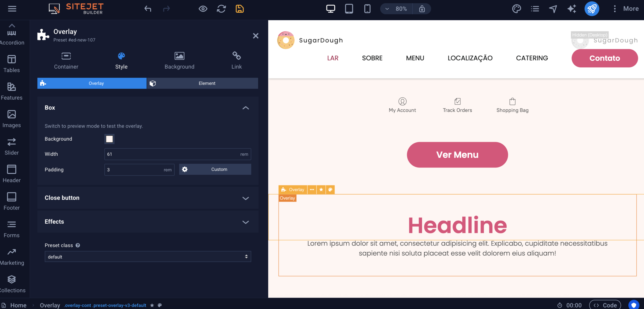Expand the Close button section
Viewport: 644px width, 309px height.
[x=148, y=198]
